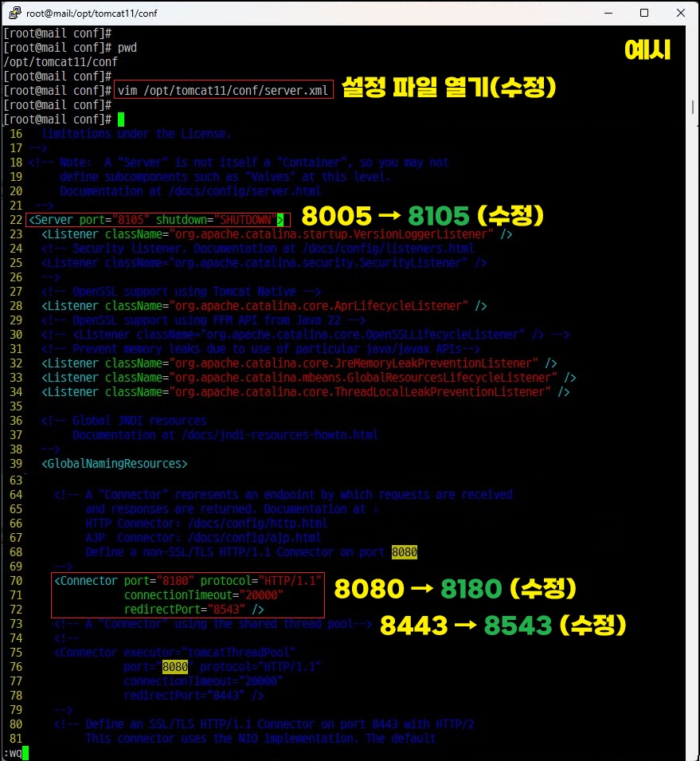Image resolution: width=700 pixels, height=761 pixels.
Task: Click the VersionLoggerListener line 23
Action: [276, 234]
